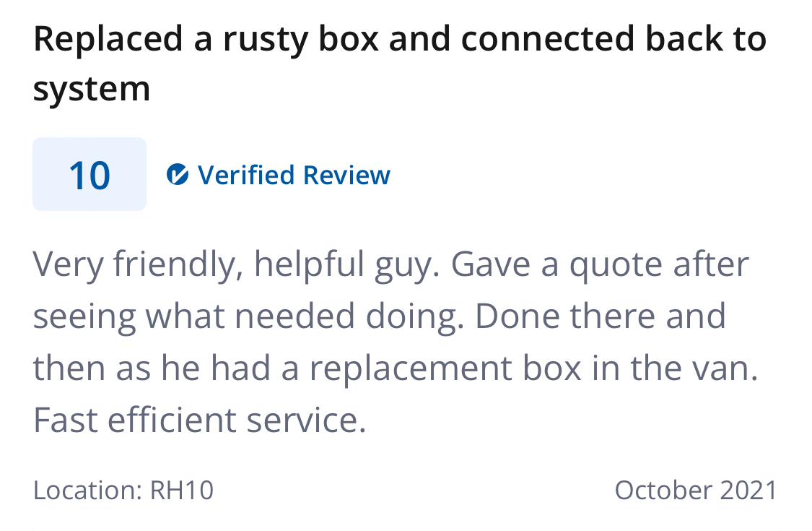
Task: Click the 'RH10' postcode
Action: (x=182, y=490)
